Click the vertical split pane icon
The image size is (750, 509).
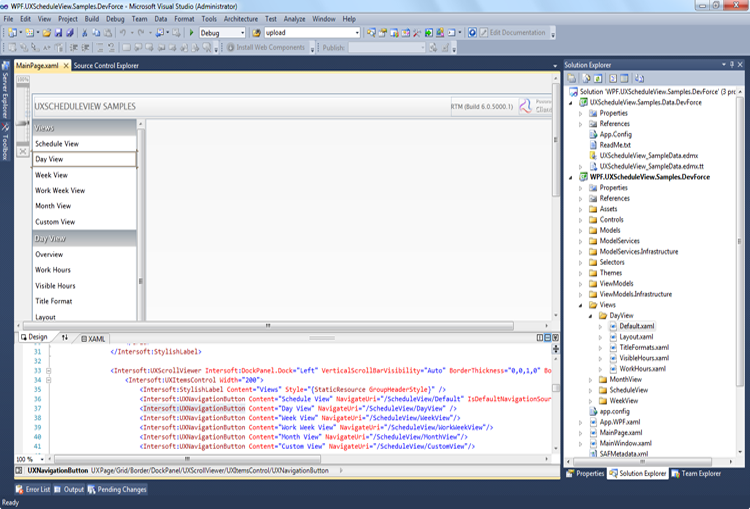click(x=540, y=338)
